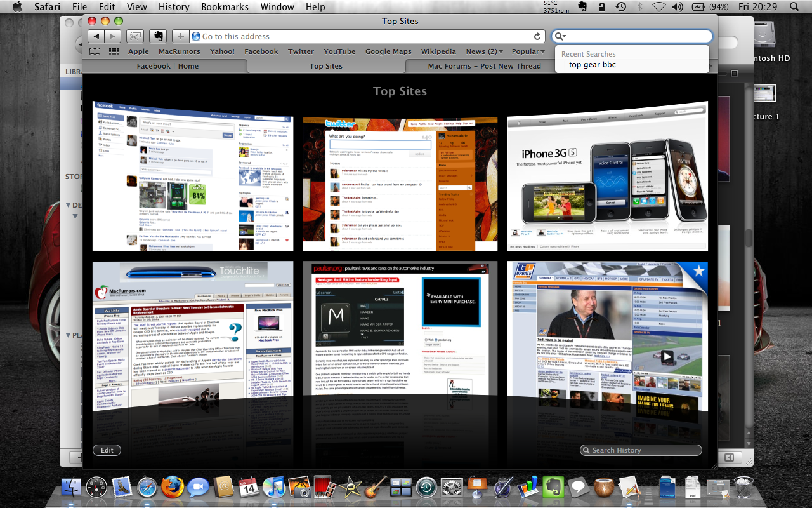Open System Preferences from the Dock
Screen dimensions: 812x508
click(452, 488)
